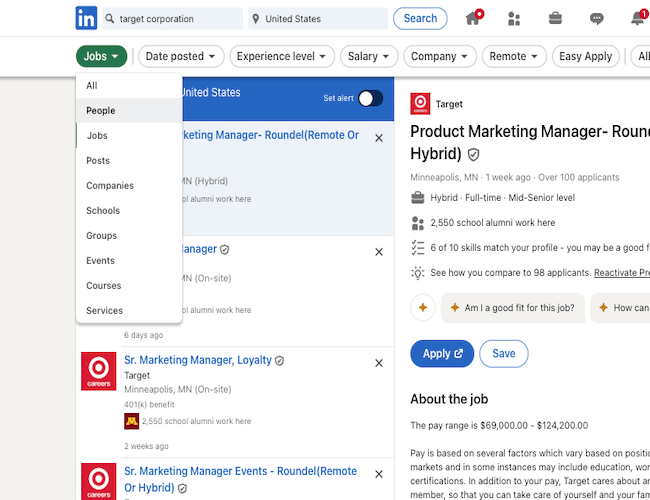Screen dimensions: 650x500
Task: Save this job with the Save button
Action: point(503,354)
